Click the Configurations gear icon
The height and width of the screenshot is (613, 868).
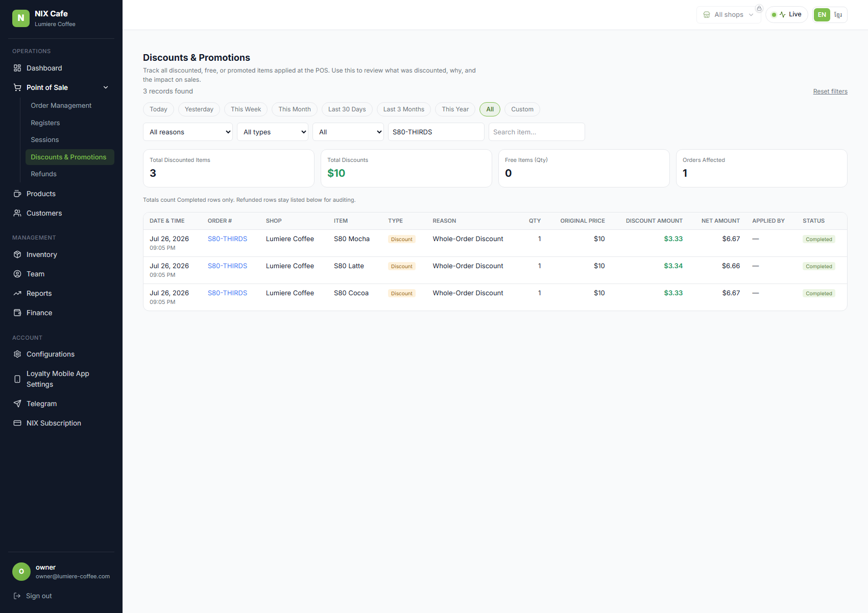[17, 354]
